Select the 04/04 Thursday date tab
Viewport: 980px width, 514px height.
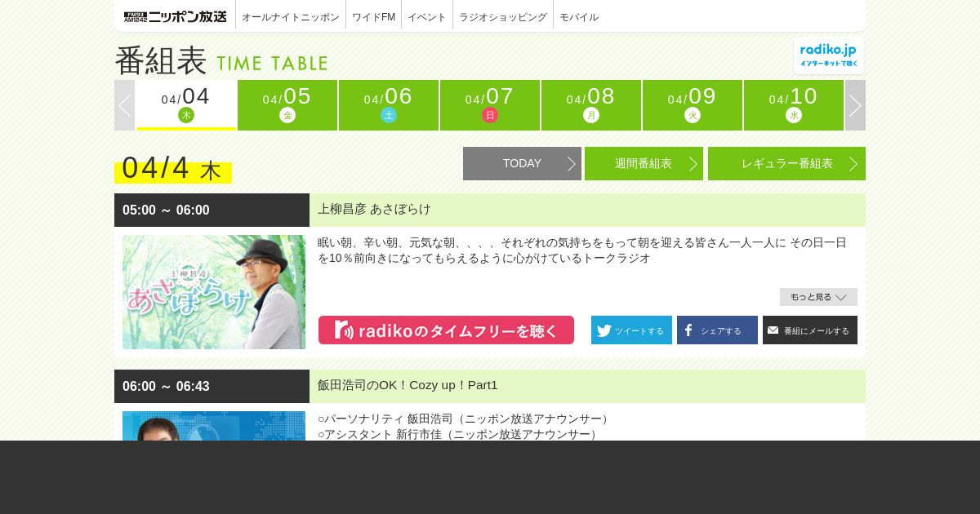click(186, 105)
